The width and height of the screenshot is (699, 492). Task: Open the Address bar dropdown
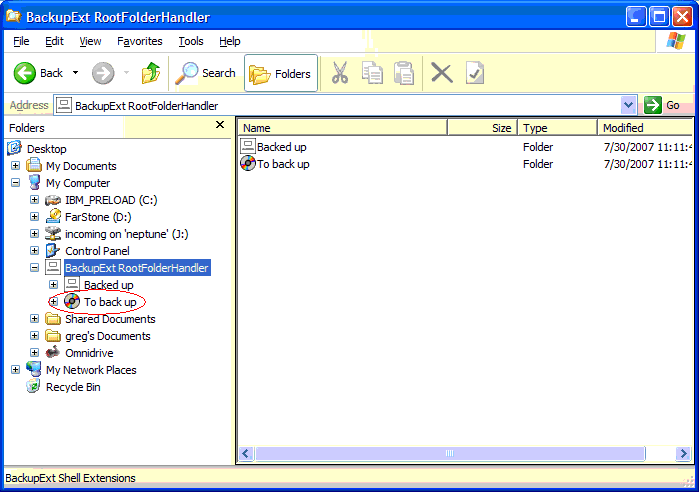[x=629, y=106]
